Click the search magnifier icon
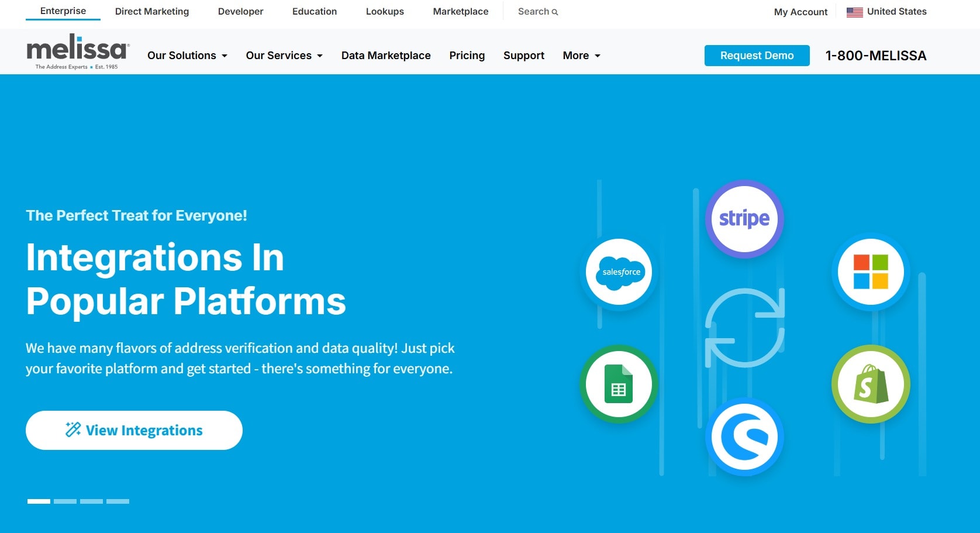Image resolution: width=980 pixels, height=533 pixels. pyautogui.click(x=555, y=12)
